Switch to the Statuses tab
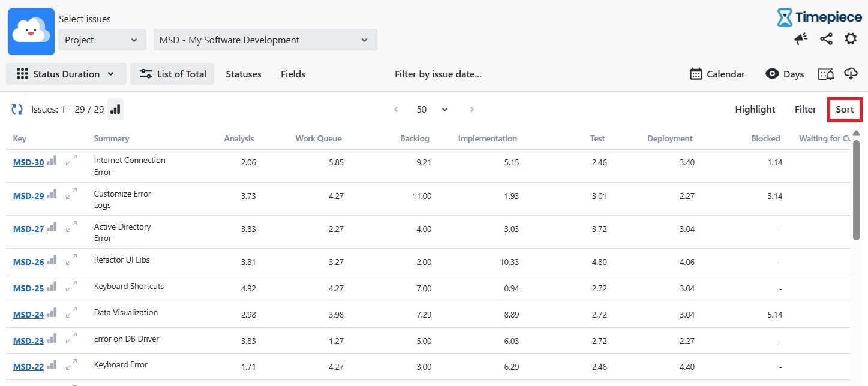 pos(244,74)
